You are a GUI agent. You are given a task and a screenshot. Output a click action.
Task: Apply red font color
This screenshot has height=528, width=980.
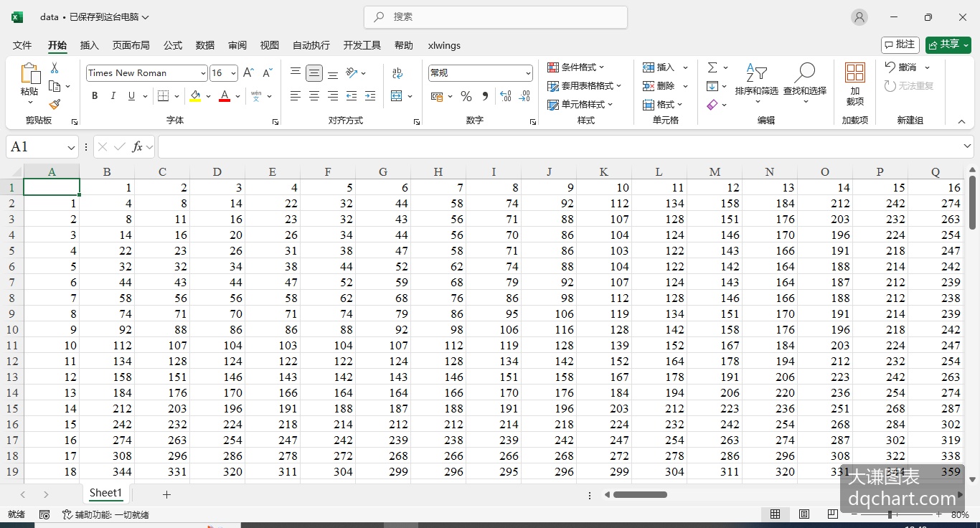[225, 96]
